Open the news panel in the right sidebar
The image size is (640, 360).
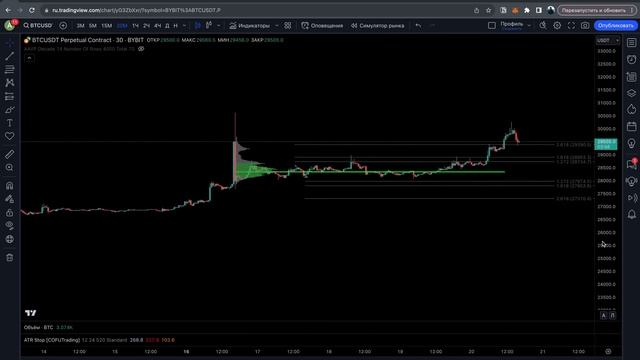pyautogui.click(x=631, y=76)
